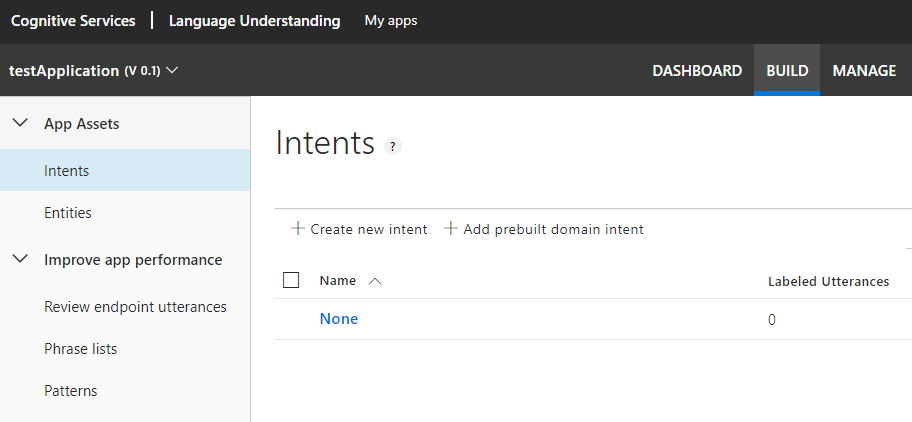Click the plus icon for Add prebuilt domain intent

coord(450,229)
